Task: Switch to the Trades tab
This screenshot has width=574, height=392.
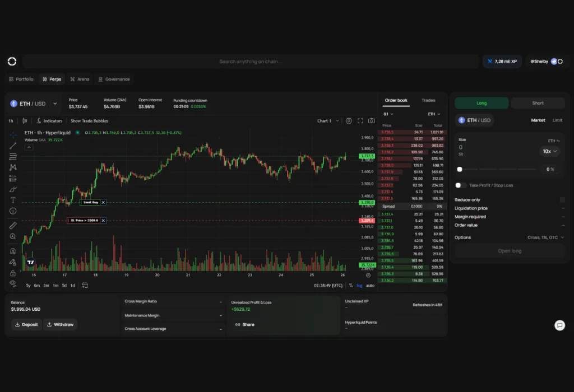Action: point(428,100)
